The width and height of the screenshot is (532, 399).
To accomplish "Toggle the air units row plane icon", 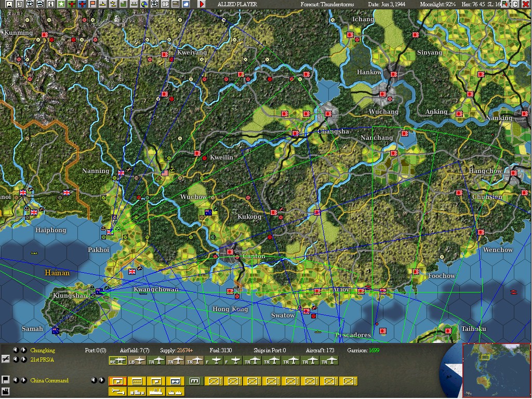I will 5,360.
